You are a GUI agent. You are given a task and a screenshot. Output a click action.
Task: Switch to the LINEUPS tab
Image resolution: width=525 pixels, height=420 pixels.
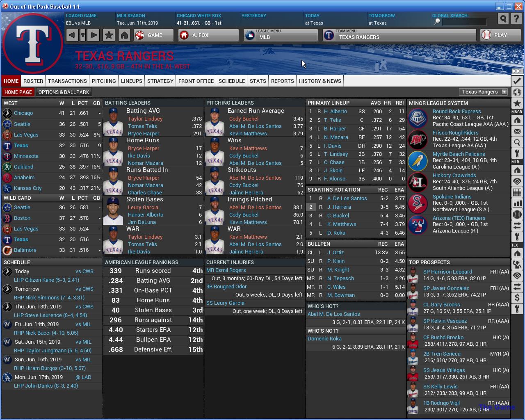[x=132, y=81]
